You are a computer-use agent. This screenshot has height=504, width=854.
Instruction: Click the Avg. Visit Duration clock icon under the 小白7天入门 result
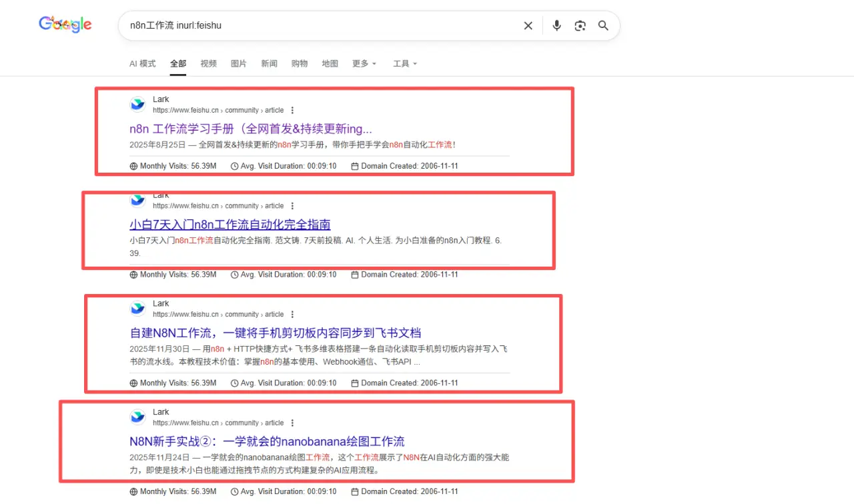234,275
